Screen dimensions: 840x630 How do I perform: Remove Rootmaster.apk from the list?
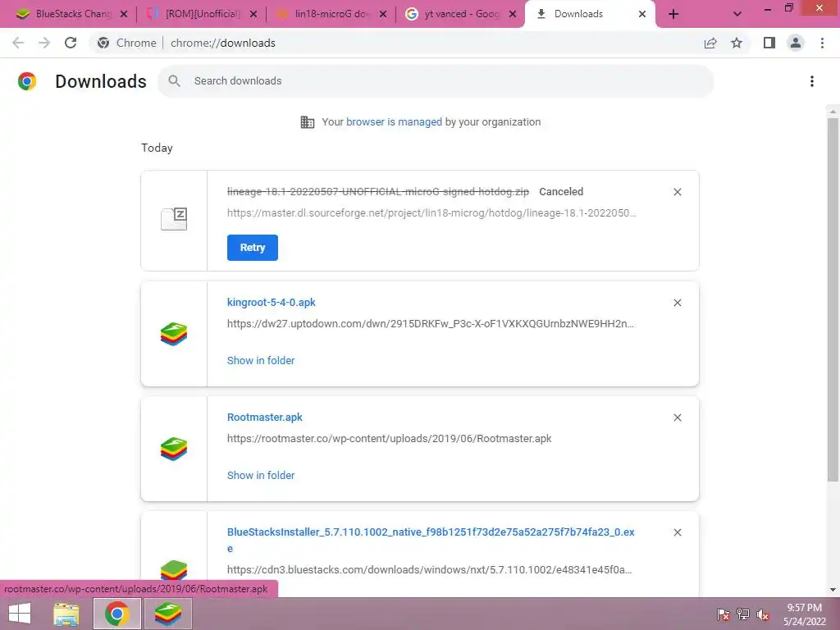pos(677,418)
